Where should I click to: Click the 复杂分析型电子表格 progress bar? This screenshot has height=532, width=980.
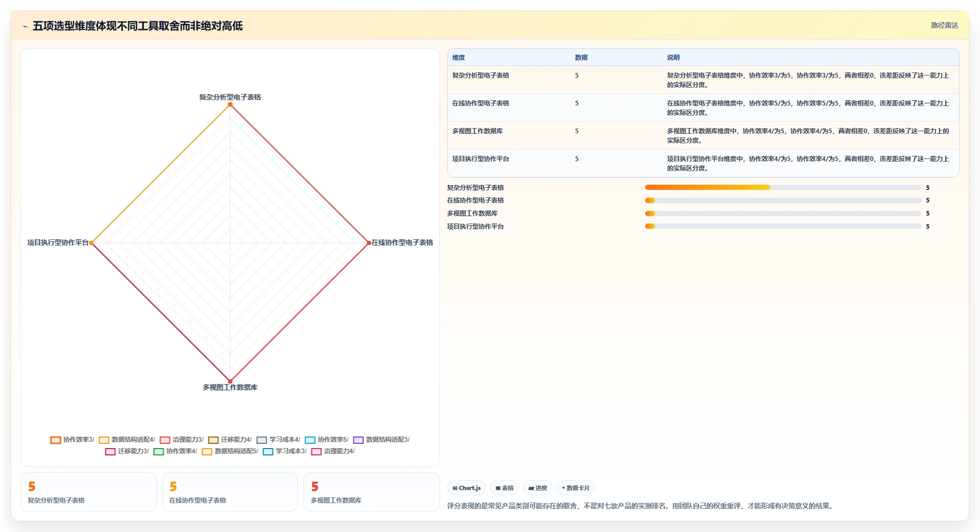pos(783,187)
